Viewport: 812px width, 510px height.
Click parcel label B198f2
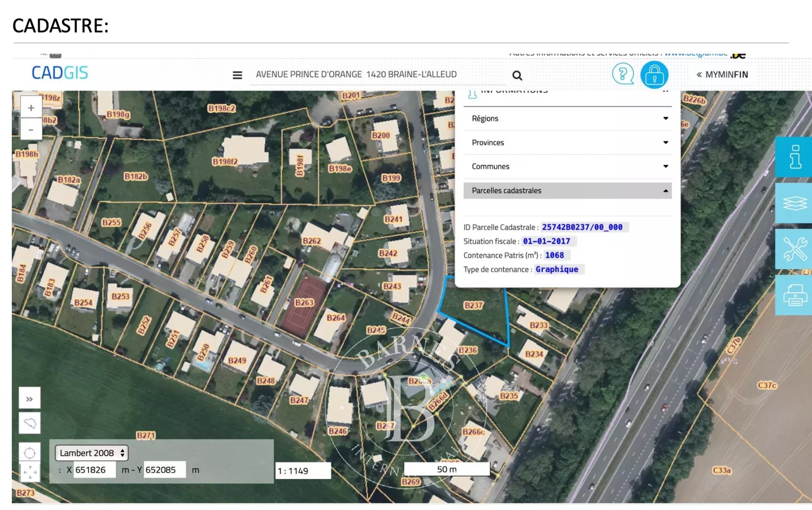tap(225, 162)
